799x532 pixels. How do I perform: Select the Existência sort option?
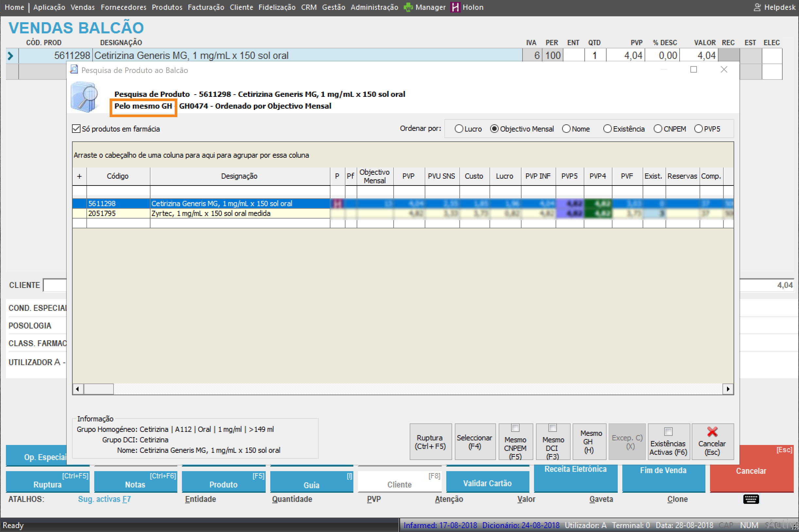[x=607, y=129]
